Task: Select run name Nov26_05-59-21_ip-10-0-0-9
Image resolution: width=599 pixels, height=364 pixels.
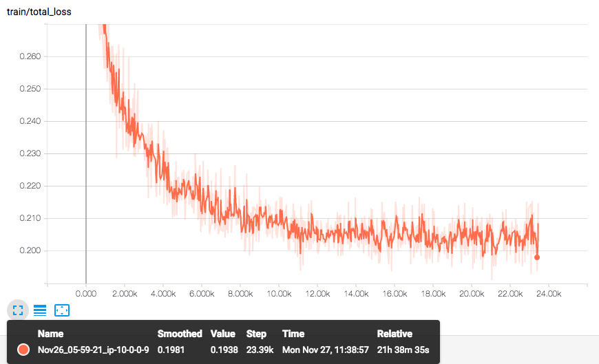Action: 93,350
